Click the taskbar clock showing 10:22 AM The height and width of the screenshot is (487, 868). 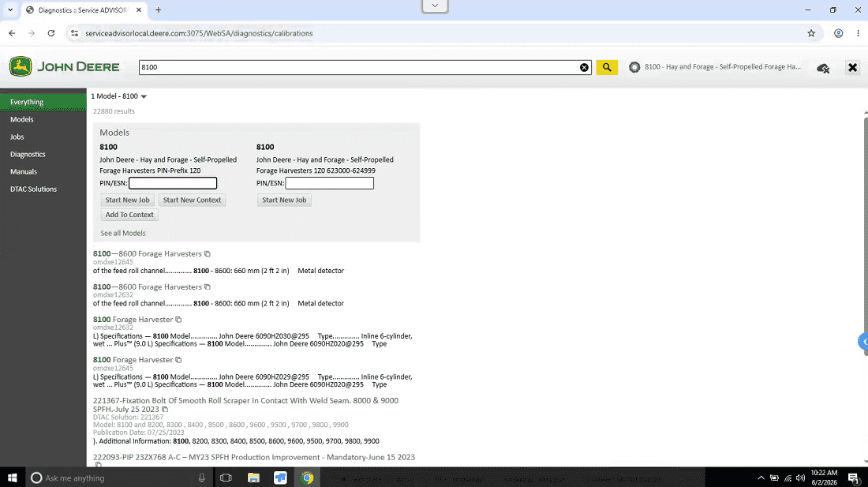click(825, 478)
